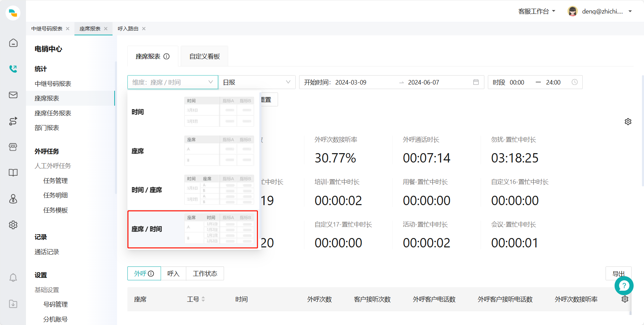This screenshot has height=325, width=644.
Task: Choose the 时间 / 座席 dimension option
Action: pos(193,190)
